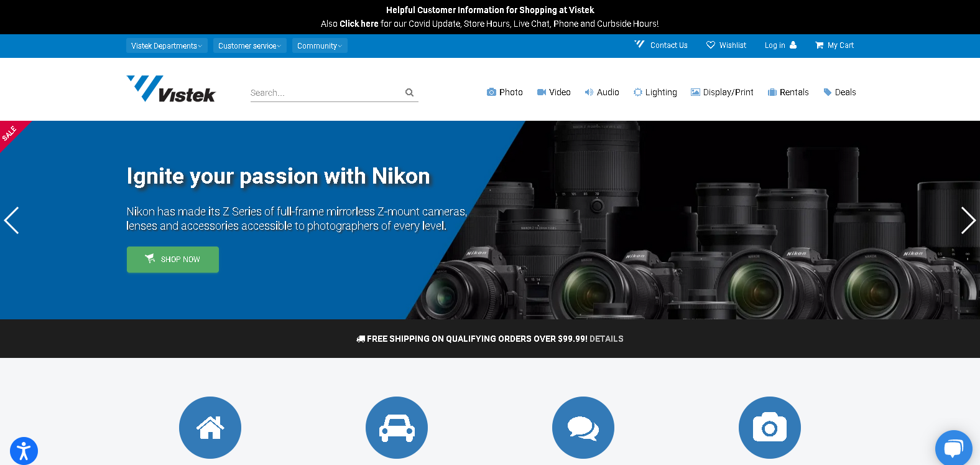Image resolution: width=980 pixels, height=465 pixels.
Task: Click the search magnifier icon
Action: tap(409, 93)
